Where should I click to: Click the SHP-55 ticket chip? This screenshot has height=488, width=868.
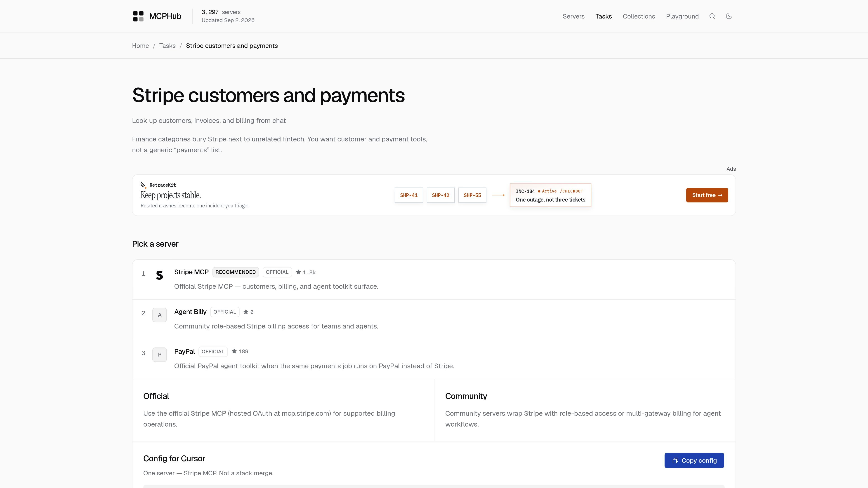point(472,195)
